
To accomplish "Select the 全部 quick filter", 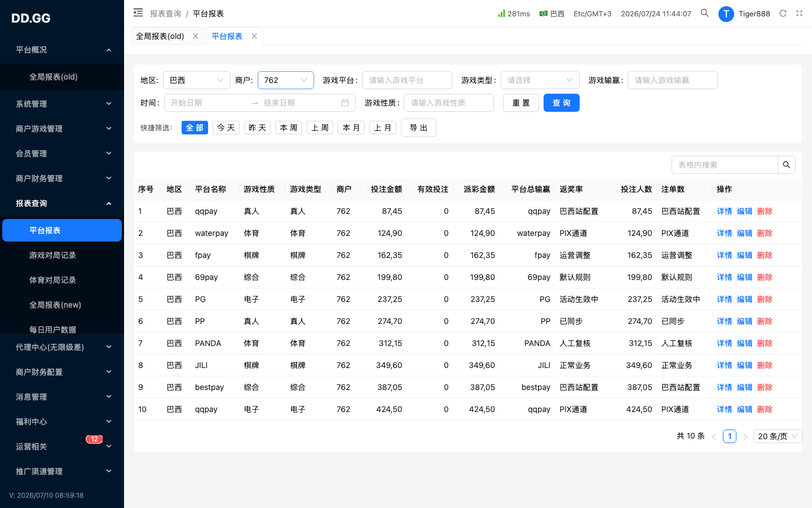I will coord(195,128).
